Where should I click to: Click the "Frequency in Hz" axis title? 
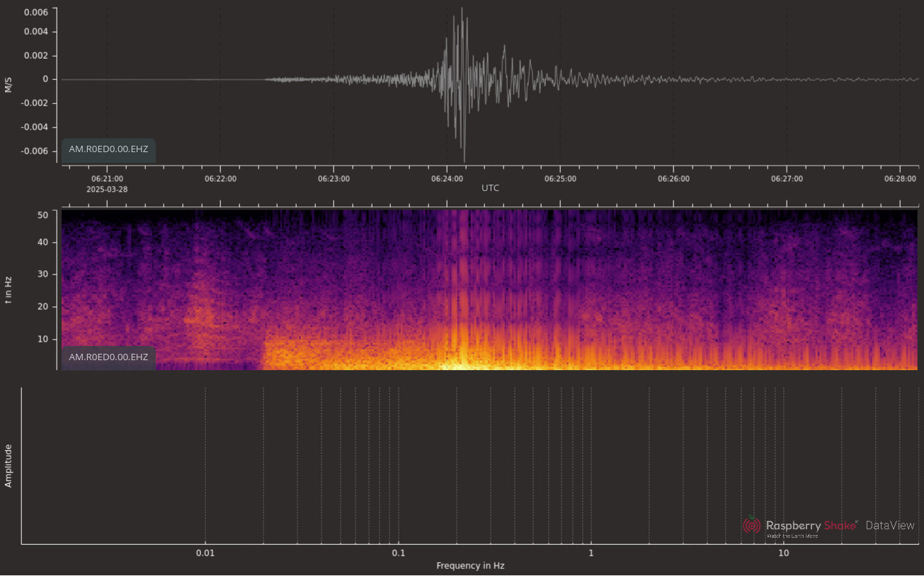tap(470, 566)
